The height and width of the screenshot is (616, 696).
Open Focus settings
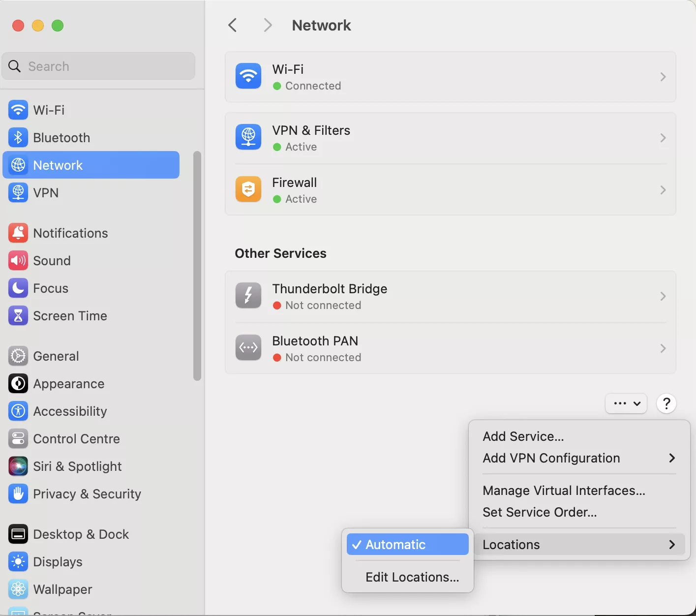[91, 288]
